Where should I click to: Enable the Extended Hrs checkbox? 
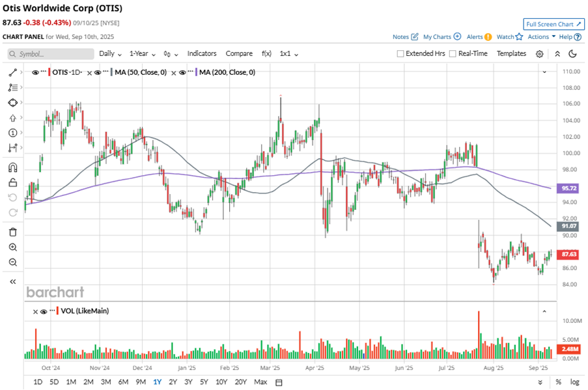(400, 53)
